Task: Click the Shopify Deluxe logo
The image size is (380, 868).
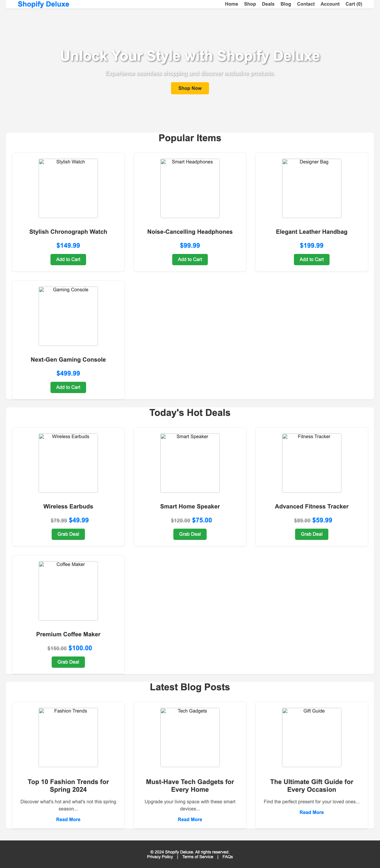Action: [x=44, y=4]
